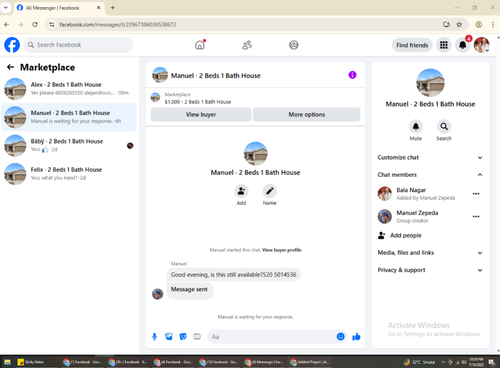Reload the browser page
The height and width of the screenshot is (368, 500).
coord(35,24)
